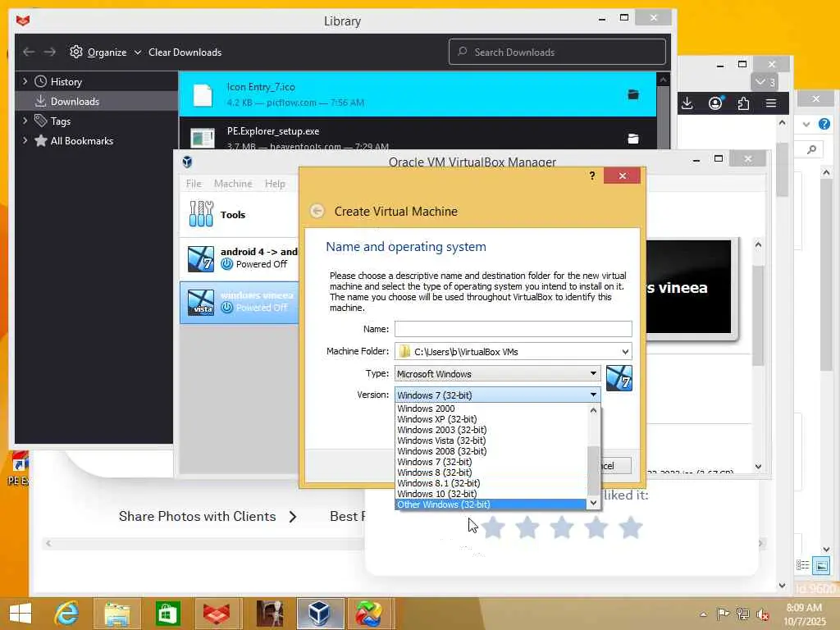Click version list scroll up arrow

[594, 410]
